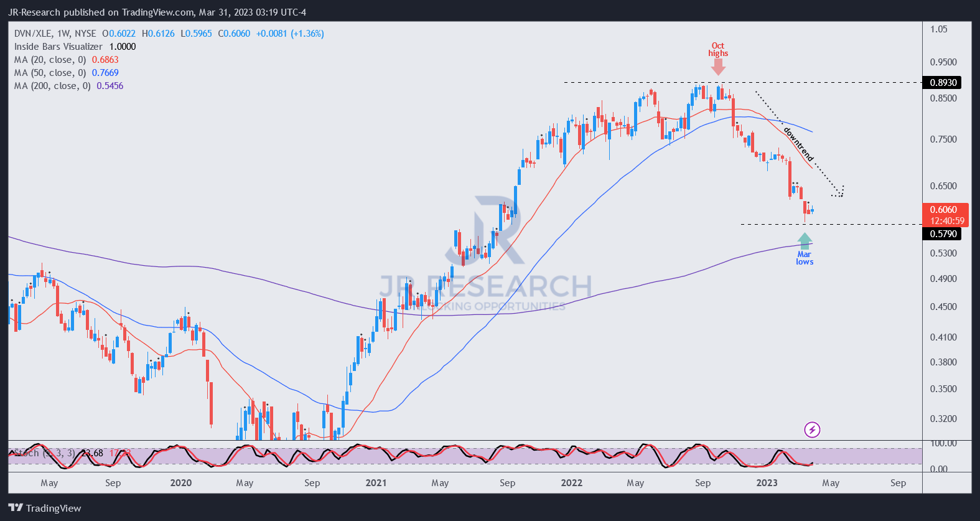The height and width of the screenshot is (521, 980).
Task: Click the close value C0.6060
Action: pyautogui.click(x=234, y=34)
